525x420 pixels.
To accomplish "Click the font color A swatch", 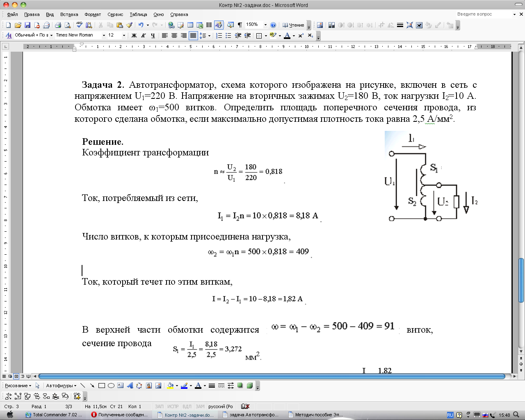I will coord(287,36).
